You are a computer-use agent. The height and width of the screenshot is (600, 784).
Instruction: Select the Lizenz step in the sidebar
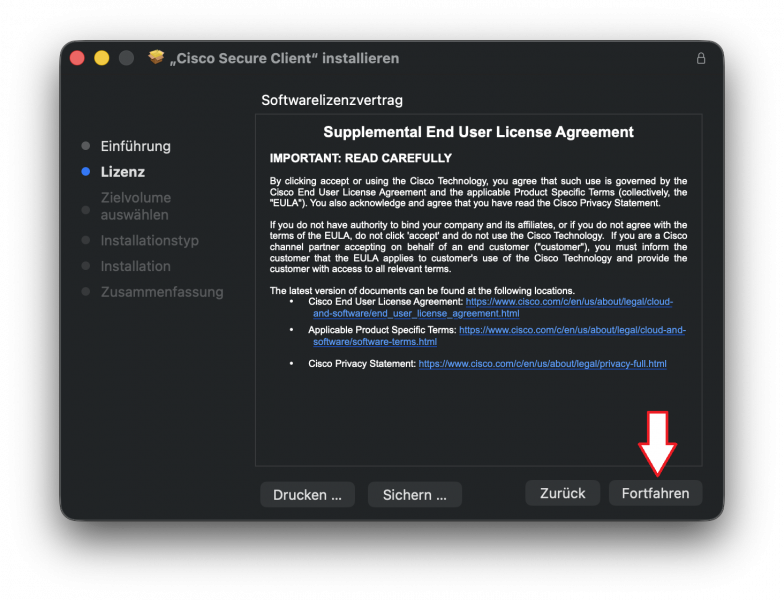(122, 172)
